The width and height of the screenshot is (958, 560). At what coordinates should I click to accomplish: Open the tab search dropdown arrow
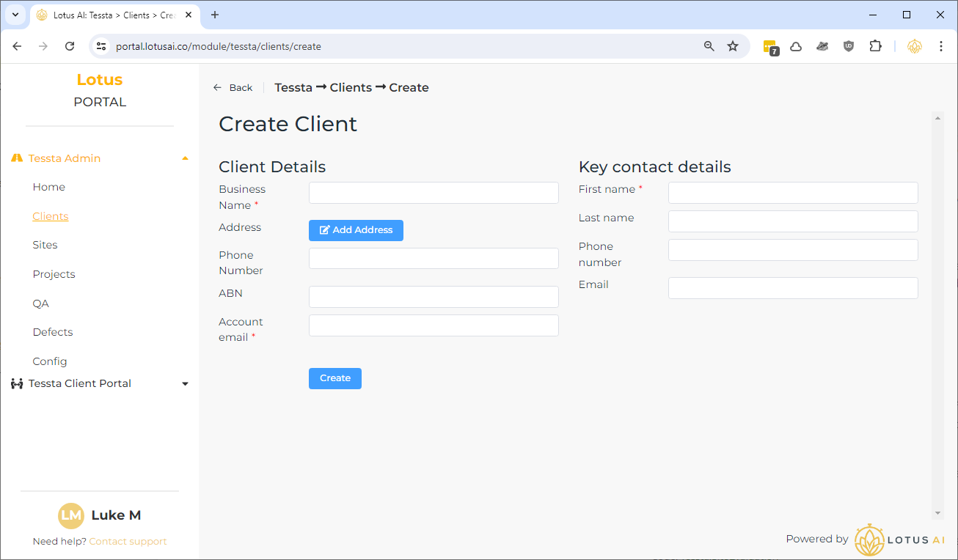point(15,15)
